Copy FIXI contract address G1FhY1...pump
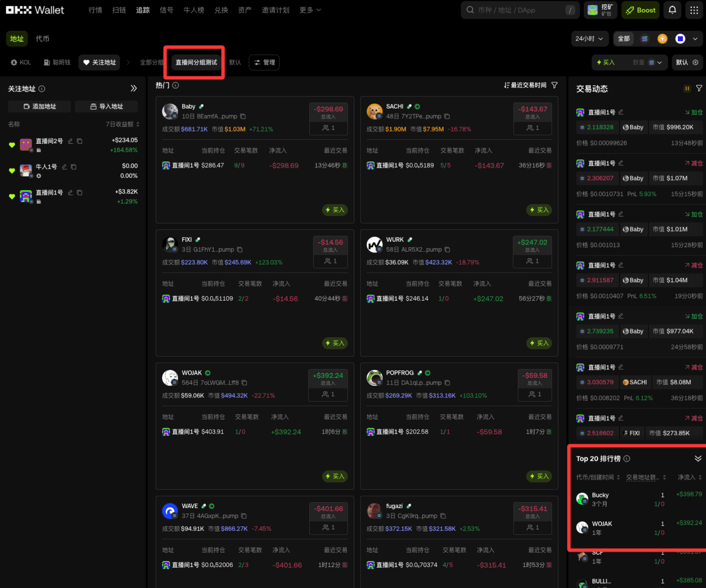The width and height of the screenshot is (706, 588). coord(240,249)
